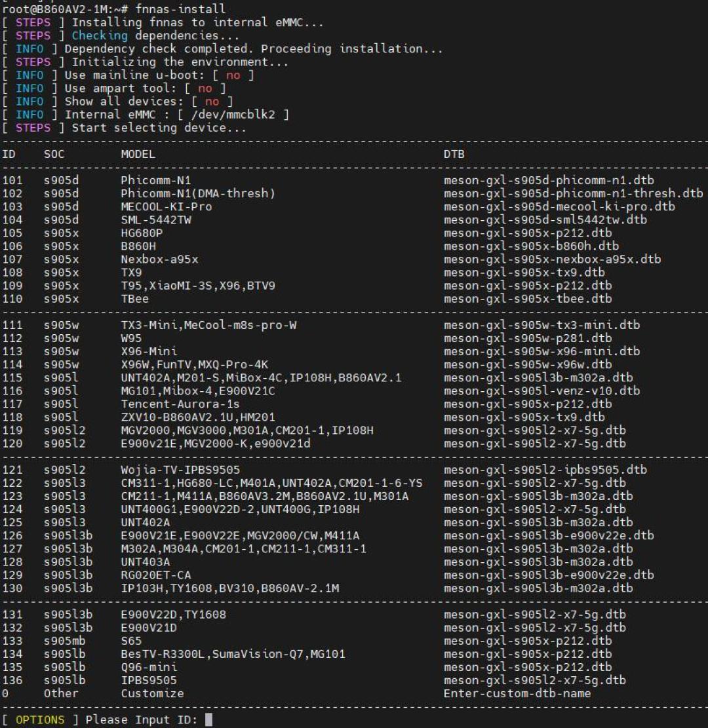The width and height of the screenshot is (708, 728).
Task: Click model "Tencent-Aurora-1s"
Action: [x=180, y=404]
